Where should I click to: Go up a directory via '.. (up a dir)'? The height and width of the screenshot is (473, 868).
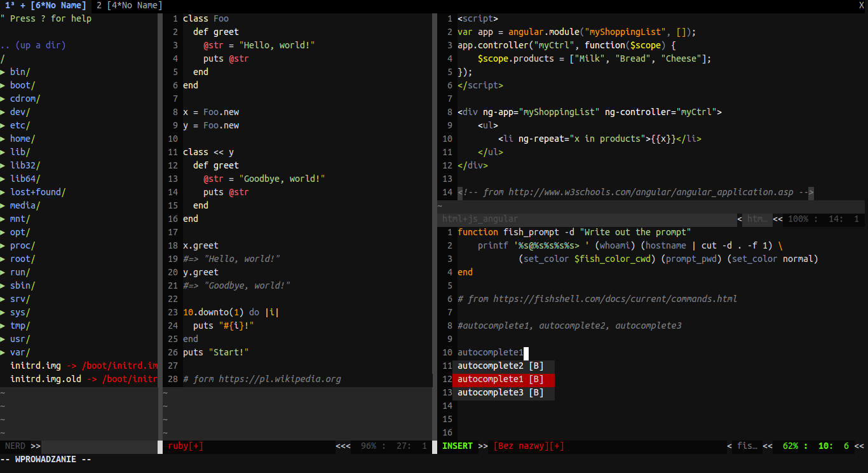click(x=33, y=45)
